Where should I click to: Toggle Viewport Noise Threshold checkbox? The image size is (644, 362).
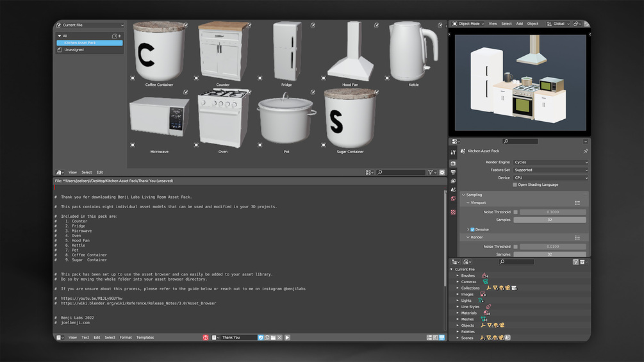(x=515, y=212)
